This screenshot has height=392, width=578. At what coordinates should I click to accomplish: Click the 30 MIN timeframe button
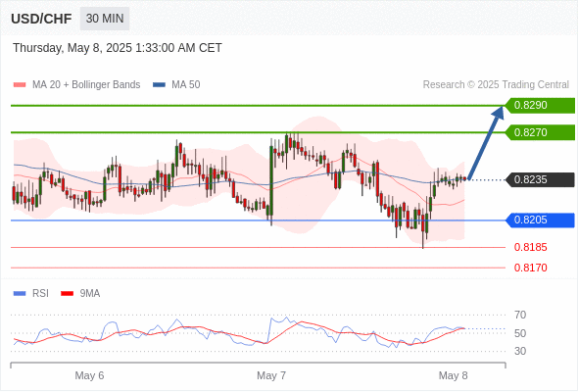(105, 19)
